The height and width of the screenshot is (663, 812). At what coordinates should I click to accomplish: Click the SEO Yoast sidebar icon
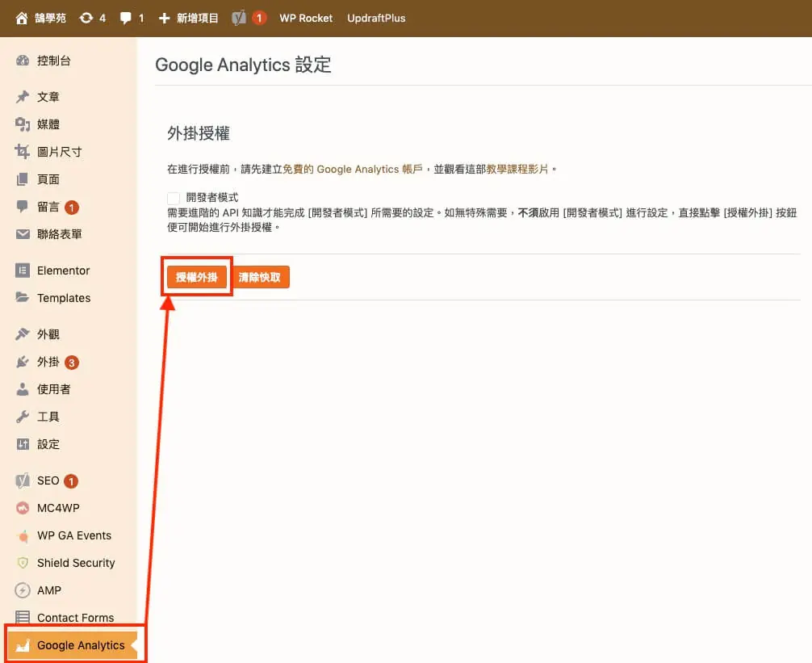[x=23, y=480]
